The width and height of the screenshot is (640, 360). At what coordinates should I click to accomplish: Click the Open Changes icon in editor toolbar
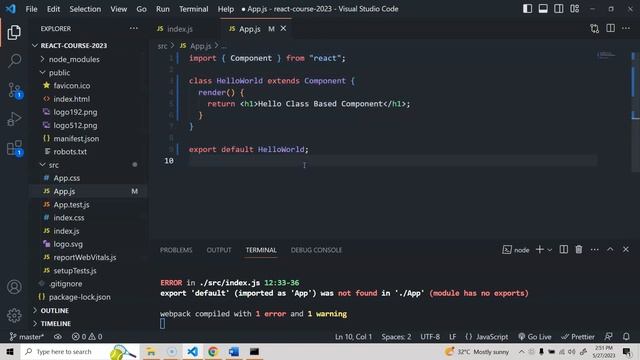(594, 29)
